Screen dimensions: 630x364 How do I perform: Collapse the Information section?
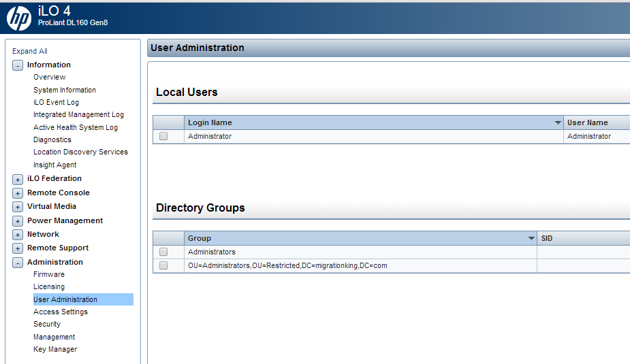click(x=18, y=65)
